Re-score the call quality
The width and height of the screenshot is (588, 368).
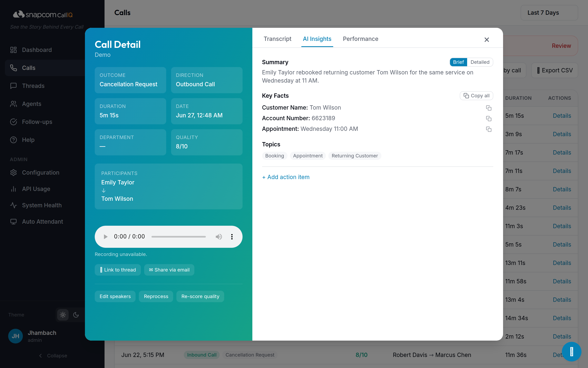[200, 296]
